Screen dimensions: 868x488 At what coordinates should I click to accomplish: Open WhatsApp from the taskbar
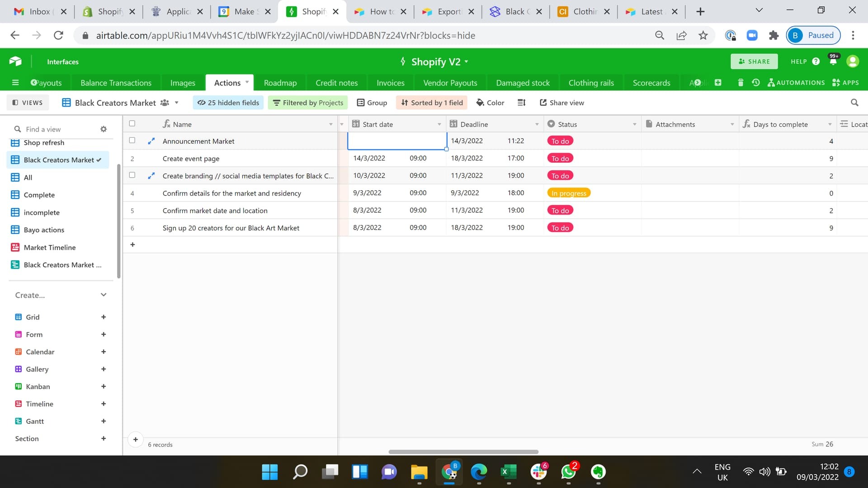[568, 472]
